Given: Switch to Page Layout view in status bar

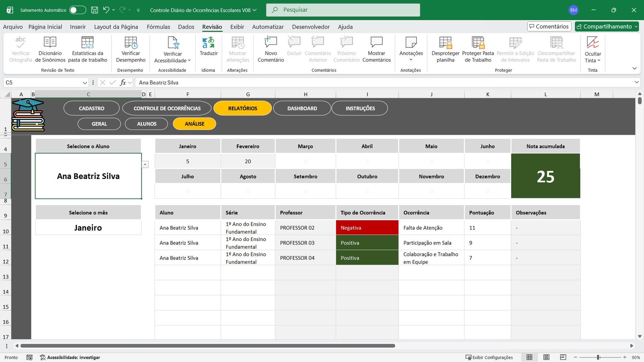Looking at the screenshot, I should tap(546, 357).
